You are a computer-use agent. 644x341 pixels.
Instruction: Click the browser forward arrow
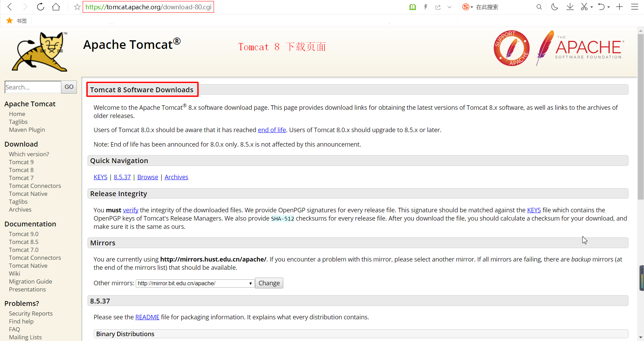click(25, 7)
